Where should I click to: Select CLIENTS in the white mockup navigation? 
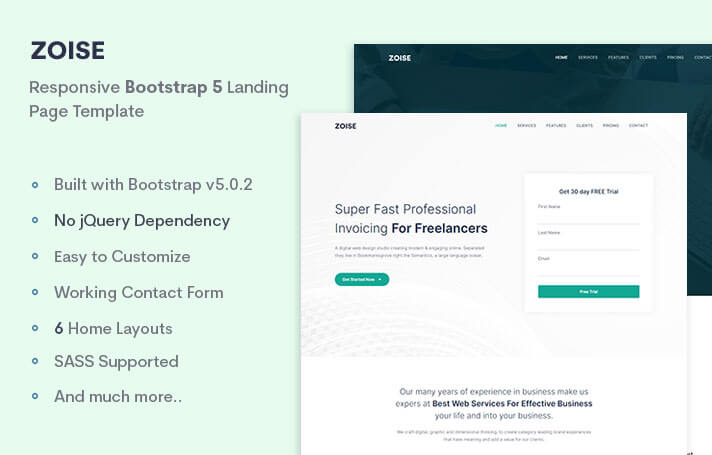(584, 125)
